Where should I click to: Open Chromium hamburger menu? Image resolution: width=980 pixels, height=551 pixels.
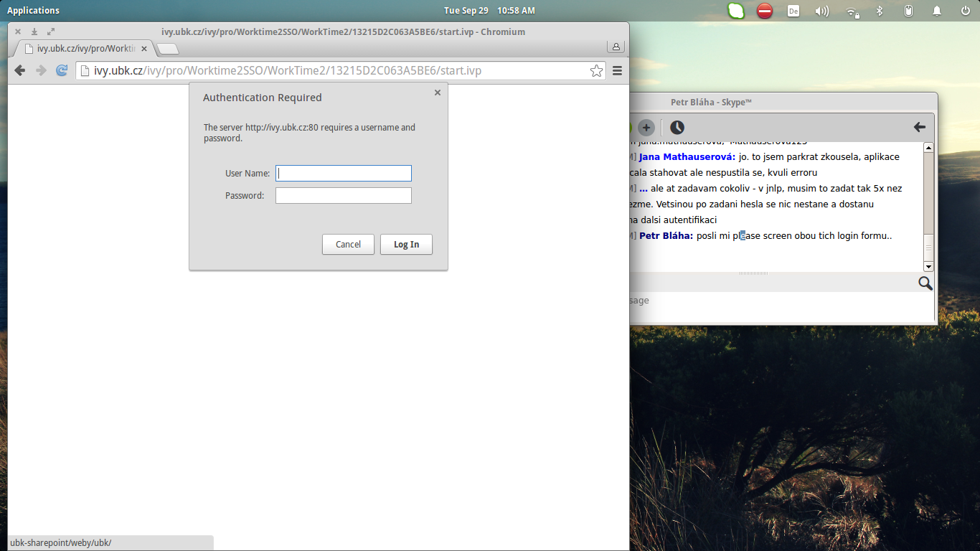click(x=617, y=70)
